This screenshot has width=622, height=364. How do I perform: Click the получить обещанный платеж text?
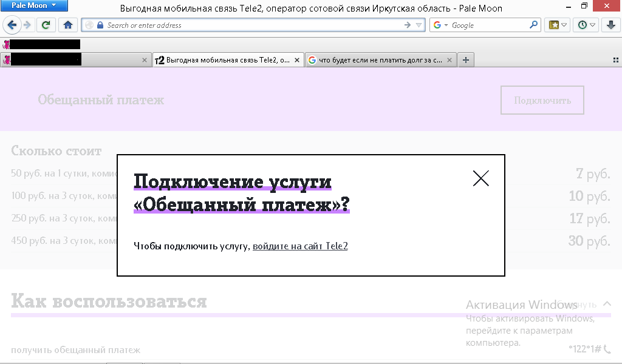pos(76,350)
